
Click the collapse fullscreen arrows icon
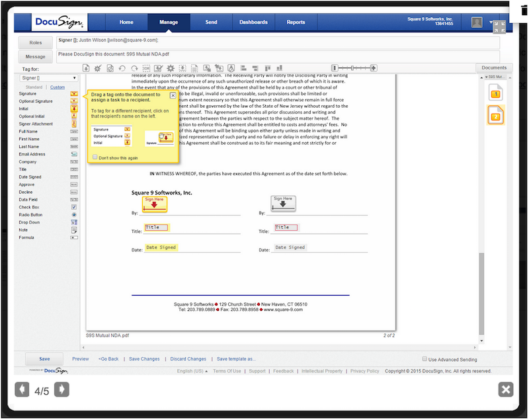pyautogui.click(x=499, y=26)
